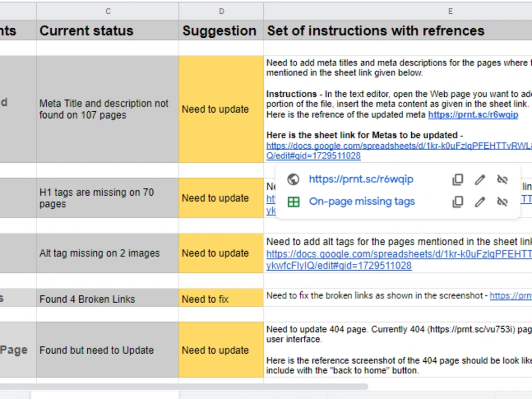Viewport: 532px width, 399px height.
Task: Open the broken links screenshot prnt link
Action: [x=511, y=296]
